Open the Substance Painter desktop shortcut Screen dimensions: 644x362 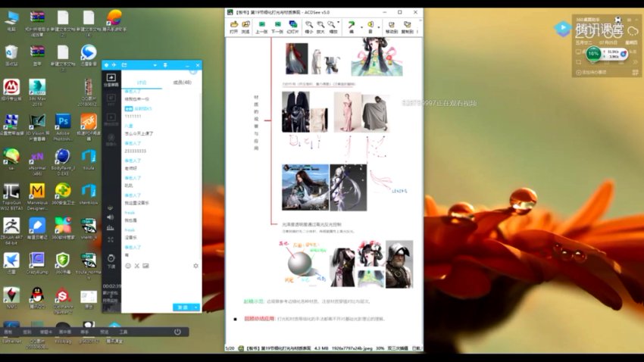coord(63,301)
